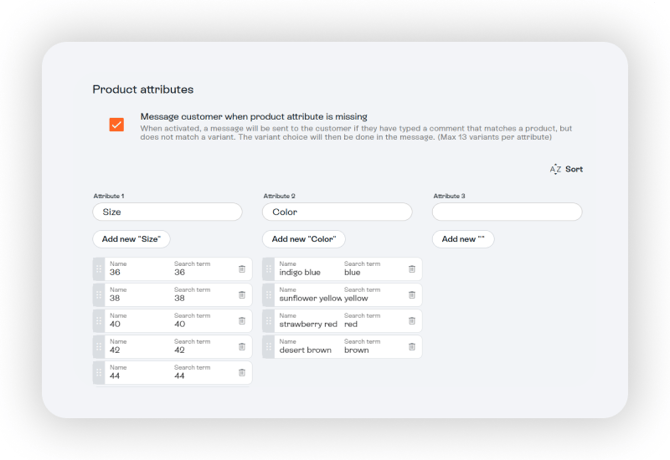
Task: Edit search term for sunflower yellow
Action: point(370,298)
